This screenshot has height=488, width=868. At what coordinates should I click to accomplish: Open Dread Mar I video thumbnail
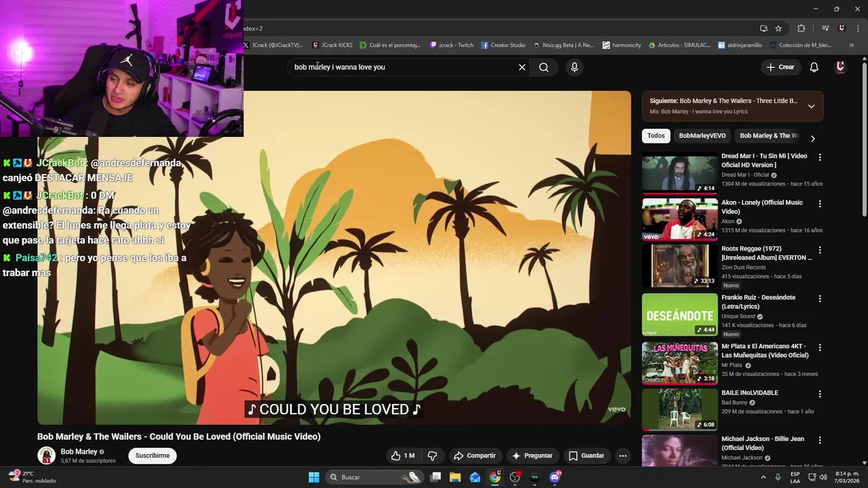coord(679,175)
